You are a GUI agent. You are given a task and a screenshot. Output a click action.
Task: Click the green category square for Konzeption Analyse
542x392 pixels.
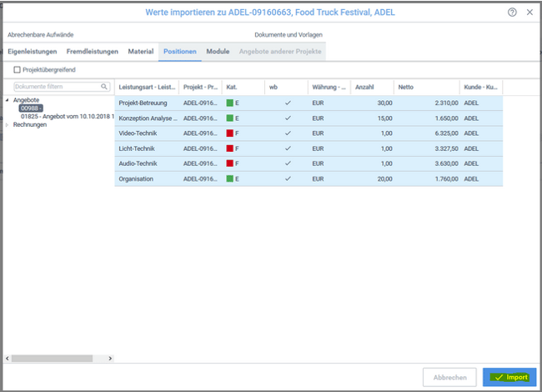coord(230,118)
